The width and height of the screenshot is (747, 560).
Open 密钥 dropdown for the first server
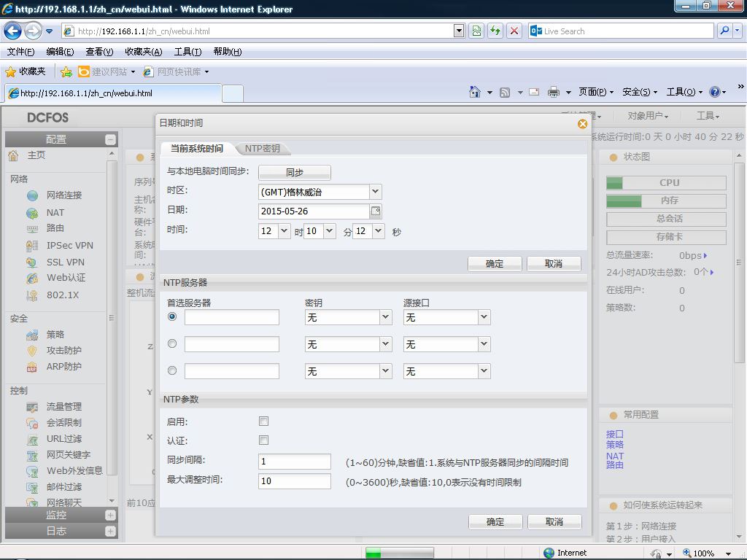[x=385, y=317]
